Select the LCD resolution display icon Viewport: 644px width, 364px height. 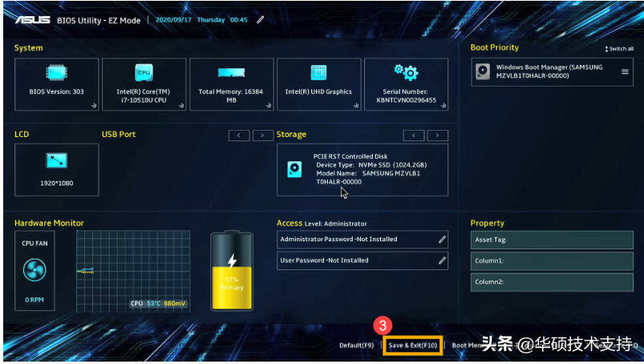click(x=57, y=160)
